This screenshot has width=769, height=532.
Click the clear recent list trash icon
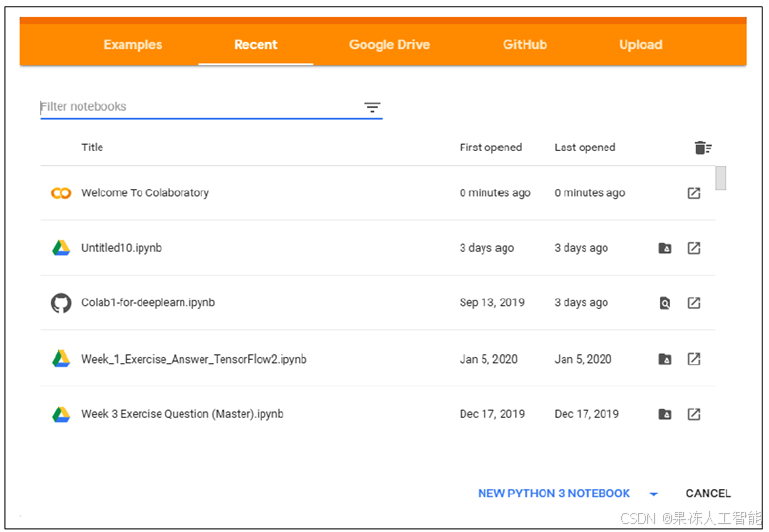tap(703, 148)
